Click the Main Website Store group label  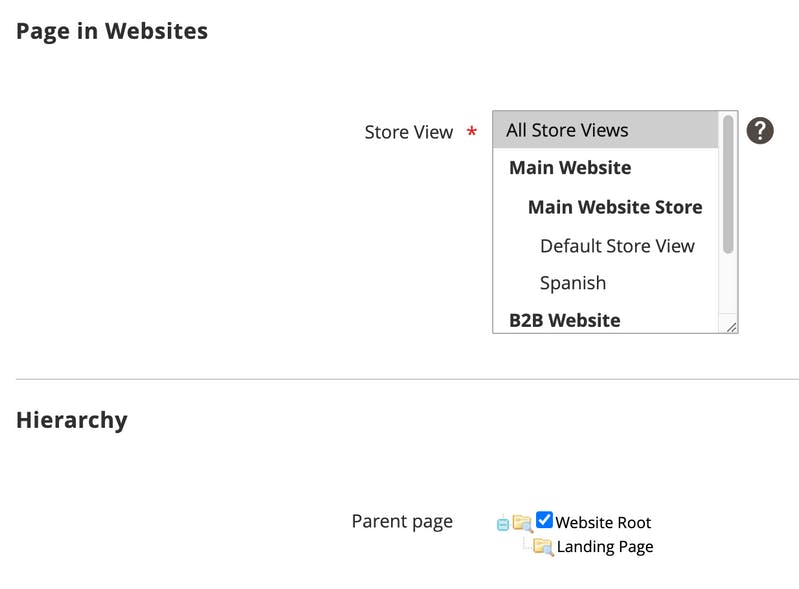[x=615, y=207]
